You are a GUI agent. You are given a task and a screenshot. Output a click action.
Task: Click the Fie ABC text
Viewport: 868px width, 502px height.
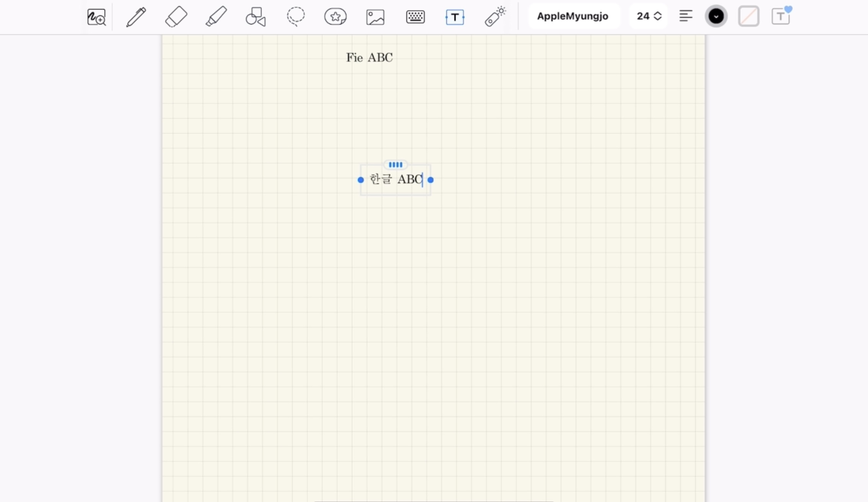pos(369,57)
